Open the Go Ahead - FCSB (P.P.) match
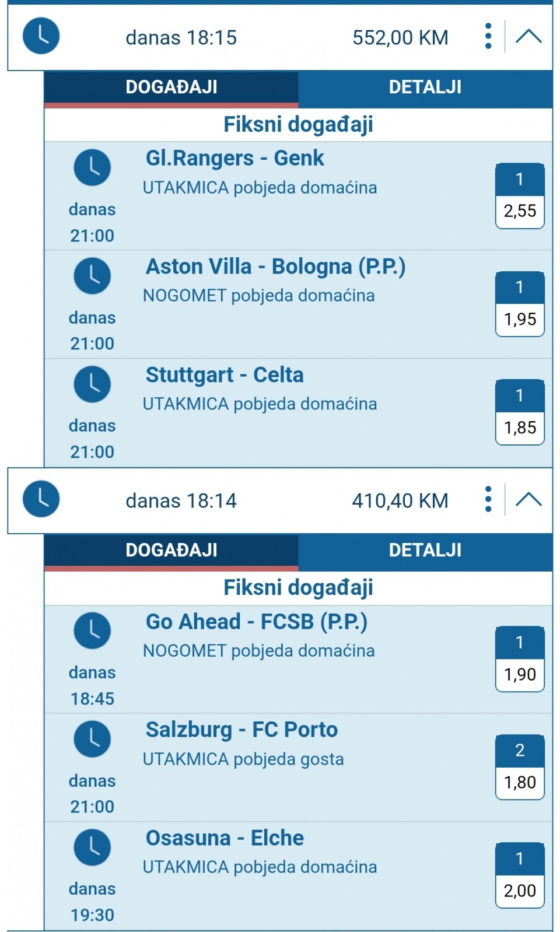 click(257, 622)
